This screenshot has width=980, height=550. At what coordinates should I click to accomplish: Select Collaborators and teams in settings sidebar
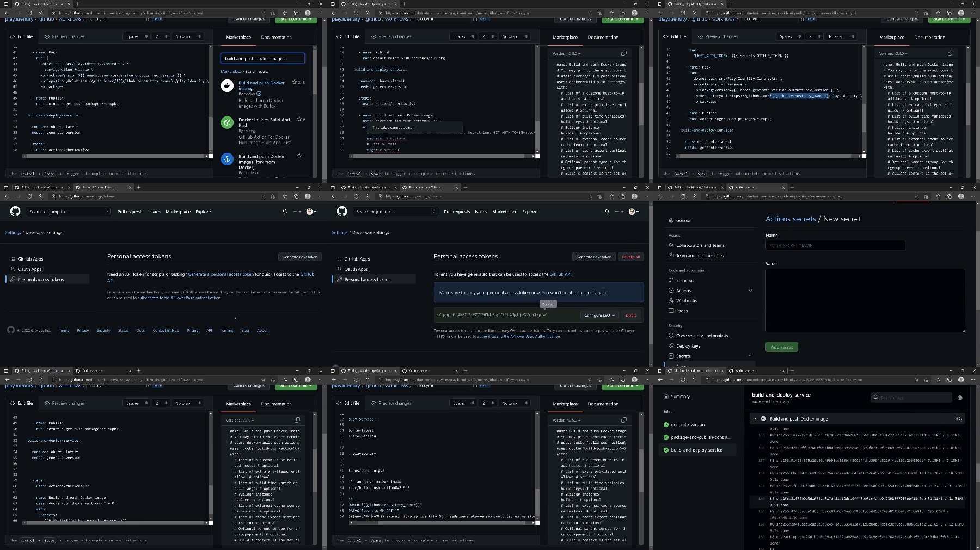click(x=700, y=245)
